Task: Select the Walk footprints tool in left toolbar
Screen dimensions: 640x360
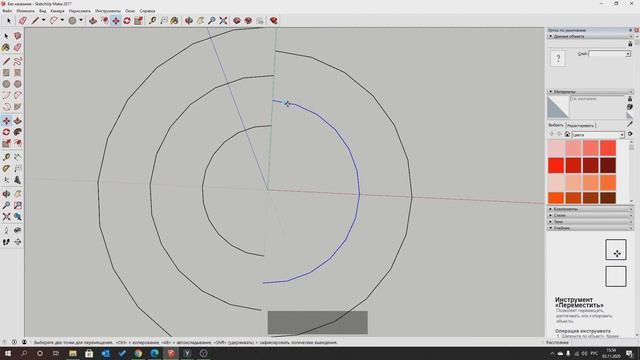Action: (6, 242)
